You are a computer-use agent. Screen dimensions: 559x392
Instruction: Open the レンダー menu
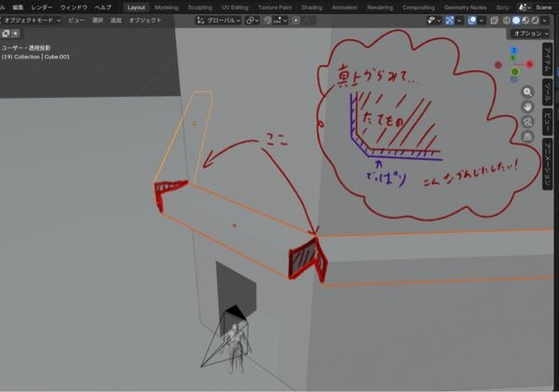[41, 7]
